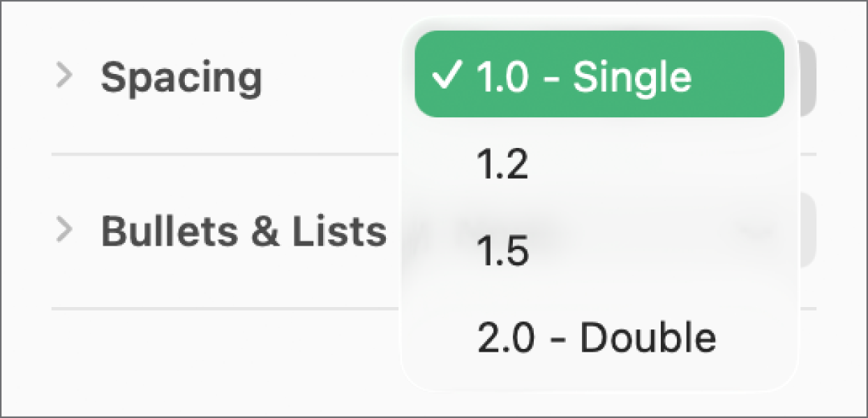The image size is (868, 418).
Task: Click the word Double in the last item
Action: click(648, 338)
